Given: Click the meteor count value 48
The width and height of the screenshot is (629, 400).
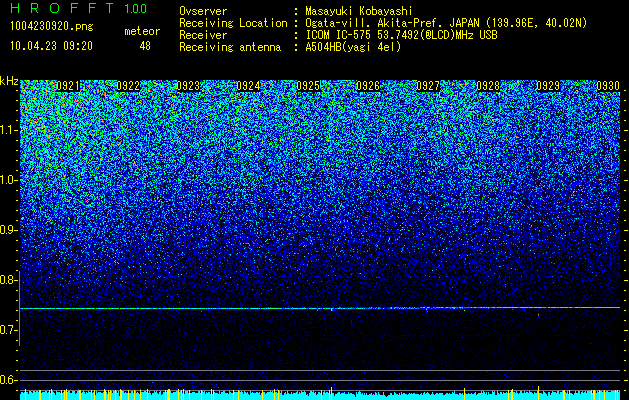Looking at the screenshot, I should pos(145,46).
